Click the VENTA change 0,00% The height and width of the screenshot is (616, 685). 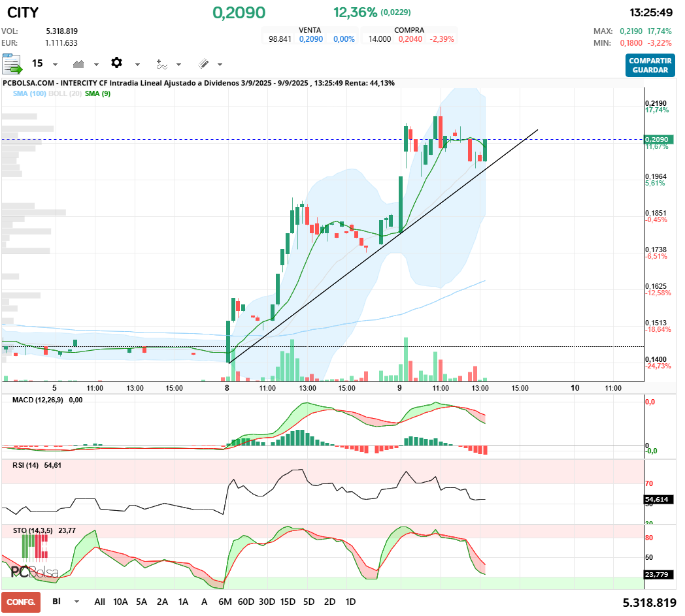click(344, 39)
